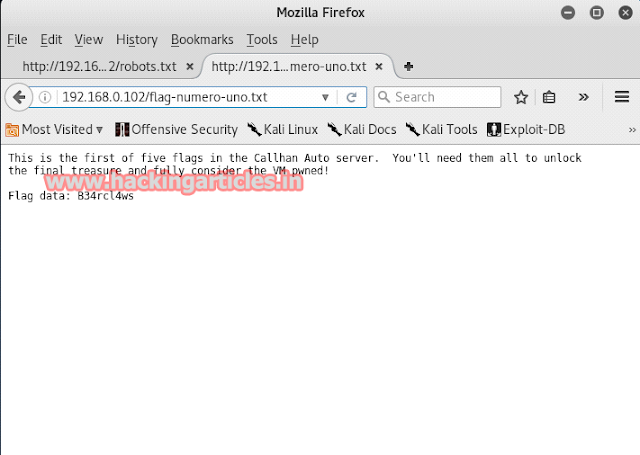The width and height of the screenshot is (640, 455).
Task: Close the robots.txt tab
Action: [190, 66]
